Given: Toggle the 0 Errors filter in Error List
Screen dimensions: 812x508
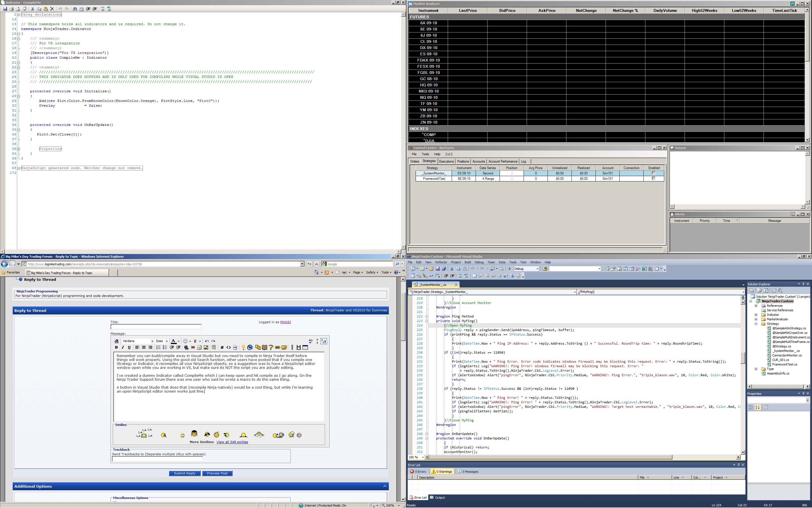Looking at the screenshot, I should [418, 472].
